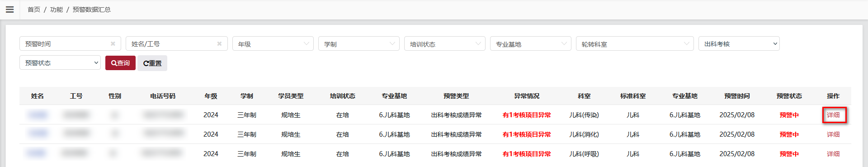The width and height of the screenshot is (868, 167).
Task: Click the 工号 column header
Action: 76,96
